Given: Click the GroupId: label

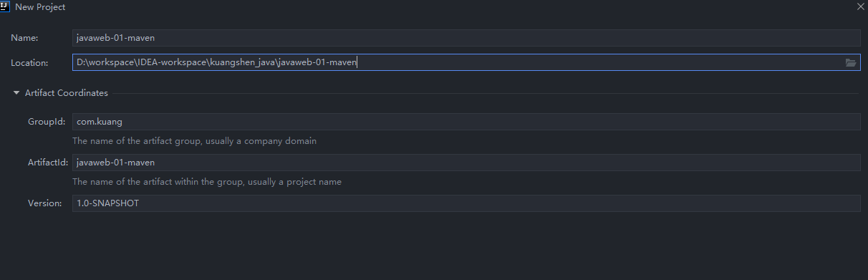Looking at the screenshot, I should [x=47, y=122].
